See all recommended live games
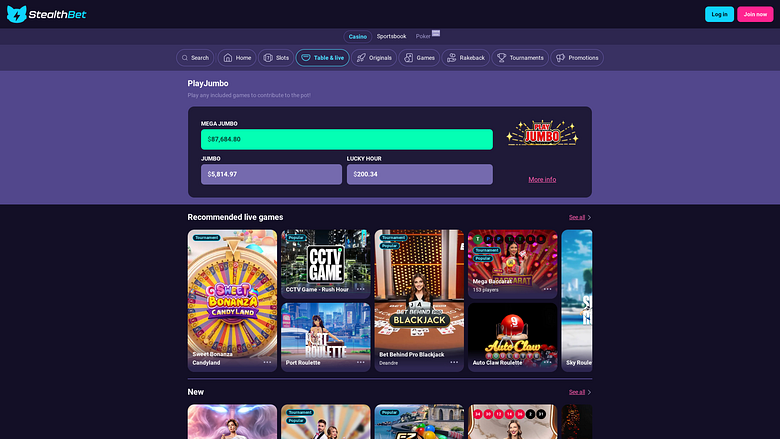Viewport: 780px width, 439px height. click(580, 217)
